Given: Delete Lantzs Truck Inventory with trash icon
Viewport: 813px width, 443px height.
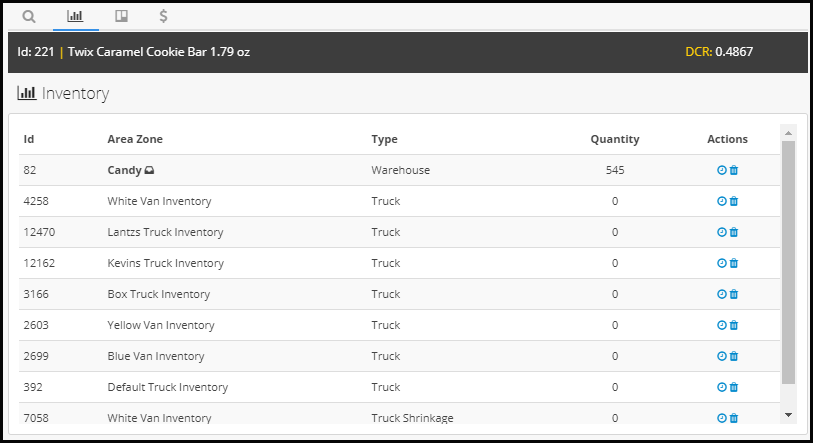Looking at the screenshot, I should pyautogui.click(x=734, y=232).
